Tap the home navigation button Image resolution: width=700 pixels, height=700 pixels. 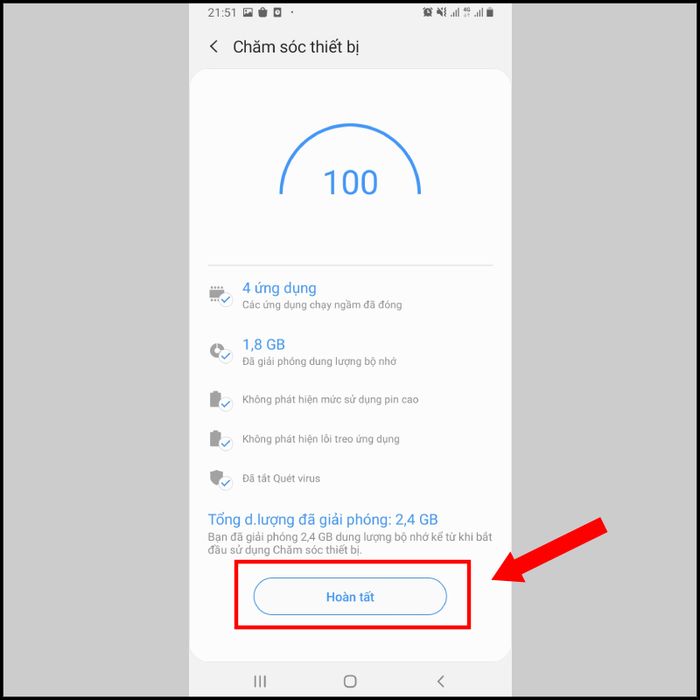click(x=350, y=681)
